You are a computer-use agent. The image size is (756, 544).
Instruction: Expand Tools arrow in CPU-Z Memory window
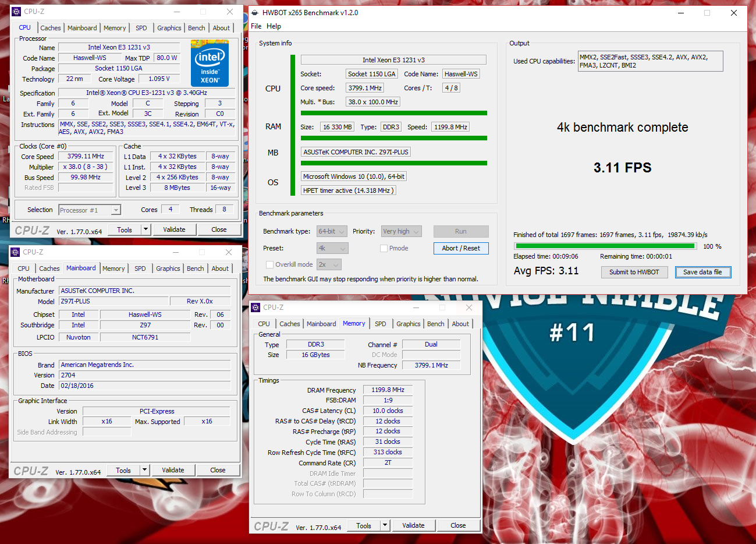(x=385, y=525)
